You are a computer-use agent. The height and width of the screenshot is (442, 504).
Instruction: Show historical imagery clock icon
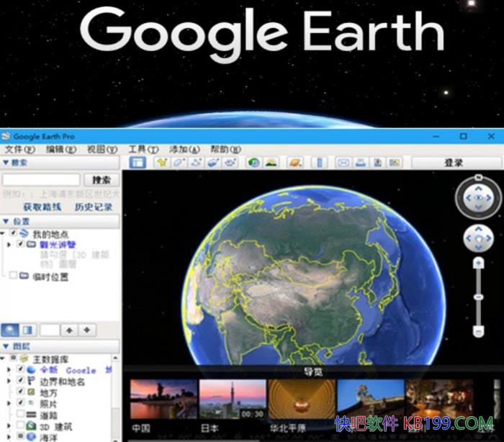pyautogui.click(x=253, y=163)
